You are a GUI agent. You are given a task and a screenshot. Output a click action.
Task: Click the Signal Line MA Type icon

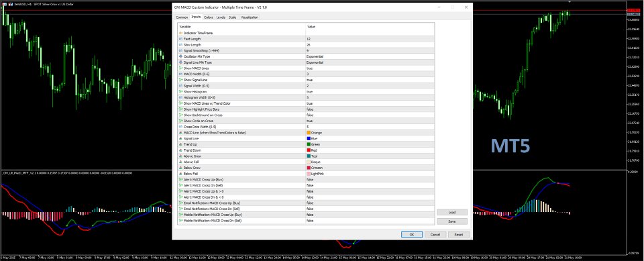point(180,62)
